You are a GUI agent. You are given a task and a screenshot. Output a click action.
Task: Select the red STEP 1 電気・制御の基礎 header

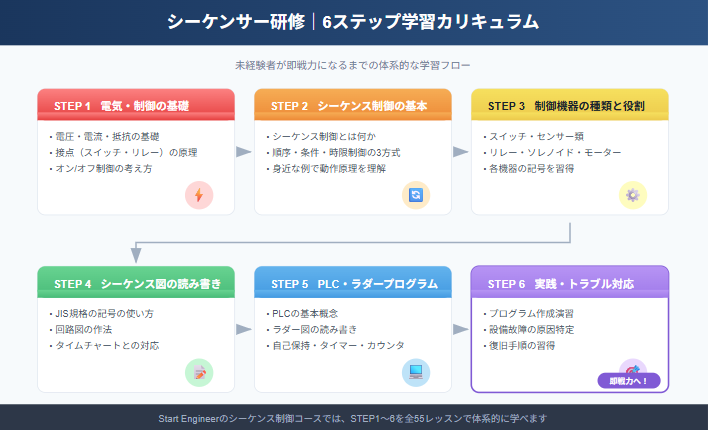point(136,105)
